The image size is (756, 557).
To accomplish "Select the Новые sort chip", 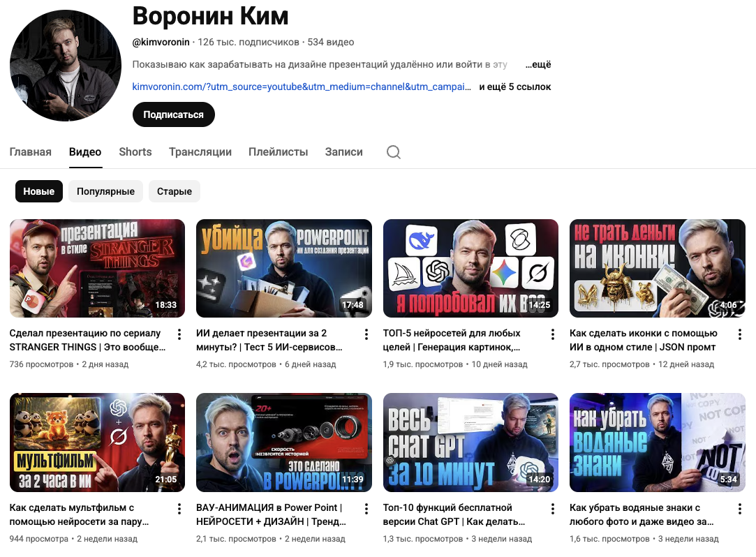I will pos(39,191).
